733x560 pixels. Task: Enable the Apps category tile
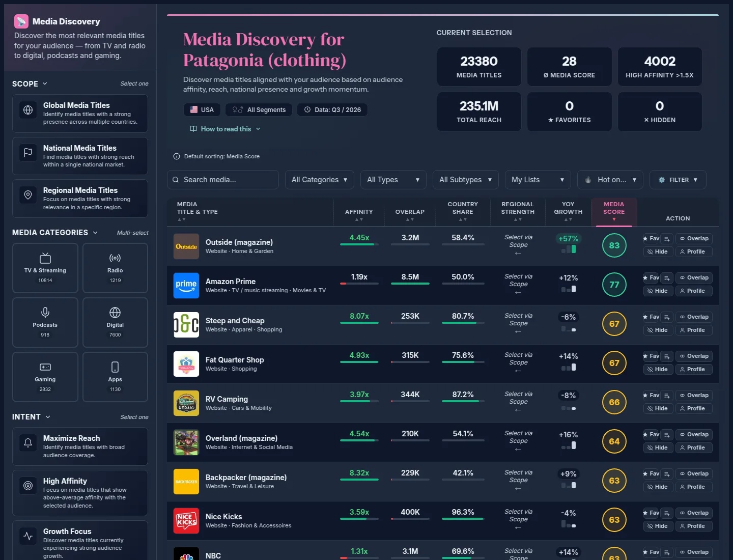(115, 377)
